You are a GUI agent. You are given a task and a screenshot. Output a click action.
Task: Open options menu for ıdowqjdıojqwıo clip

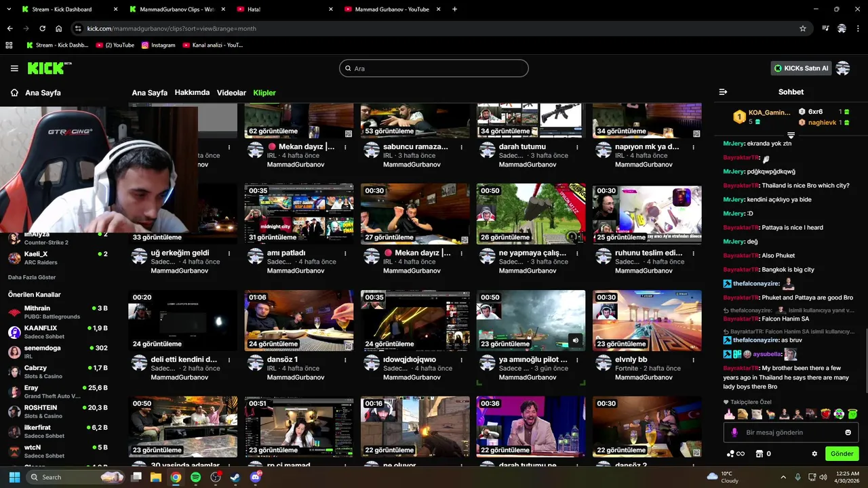[462, 360]
